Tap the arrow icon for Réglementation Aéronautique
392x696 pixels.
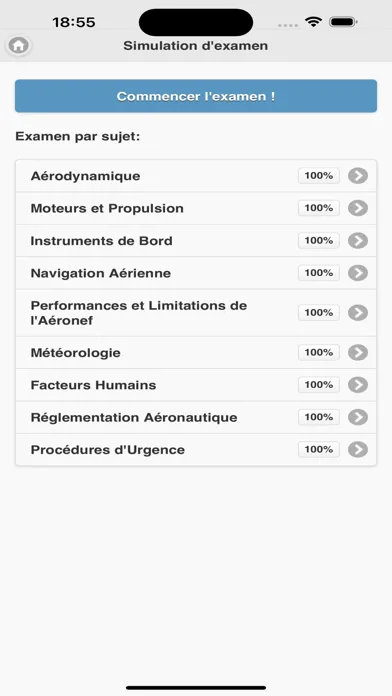point(358,417)
